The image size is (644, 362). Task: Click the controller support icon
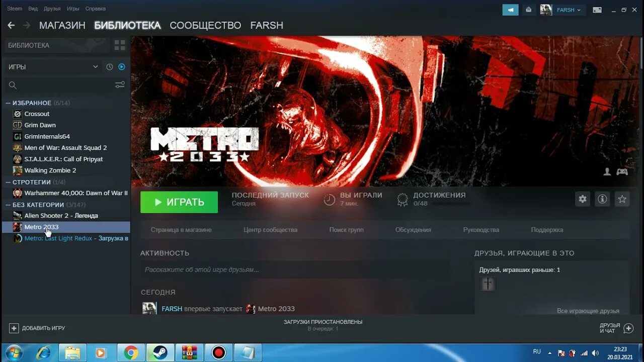pos(622,171)
